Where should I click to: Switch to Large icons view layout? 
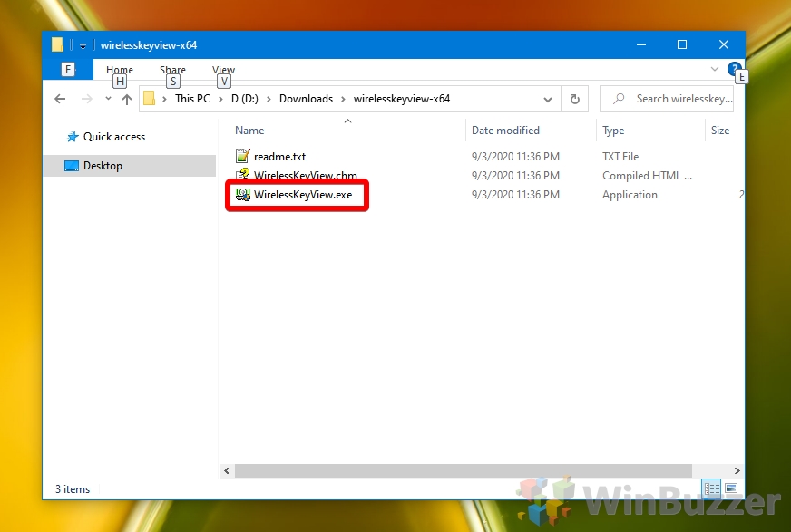click(731, 488)
